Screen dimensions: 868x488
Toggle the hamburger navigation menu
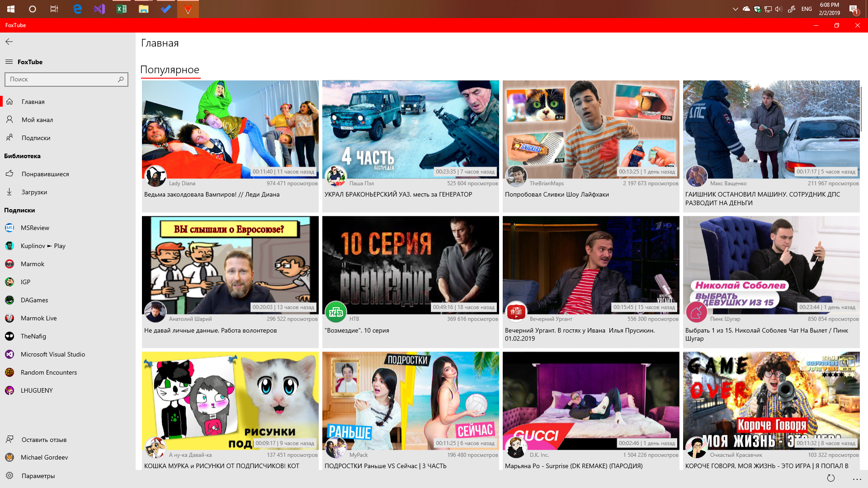pos(9,62)
